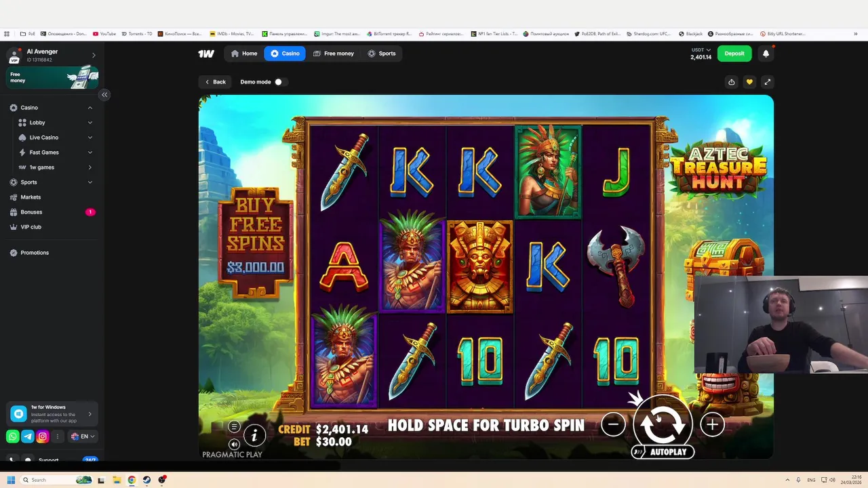Open the Free money tab

(x=334, y=54)
